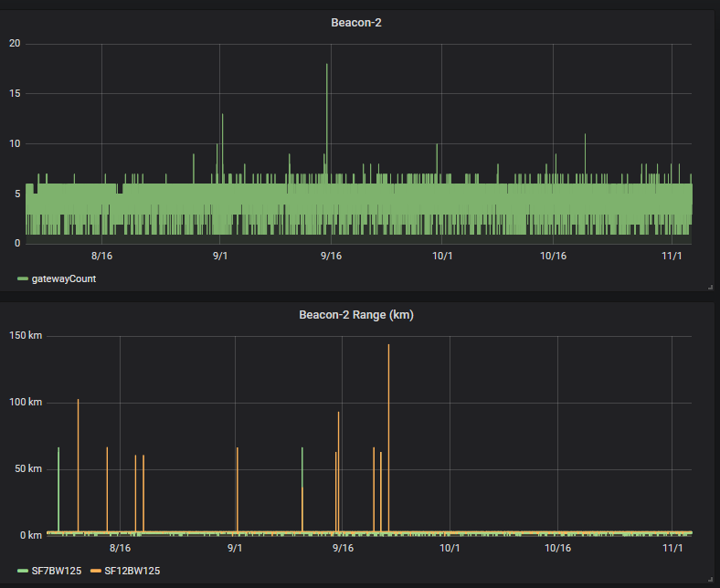720x588 pixels.
Task: Click the Range panel resize handle corner
Action: [710, 579]
